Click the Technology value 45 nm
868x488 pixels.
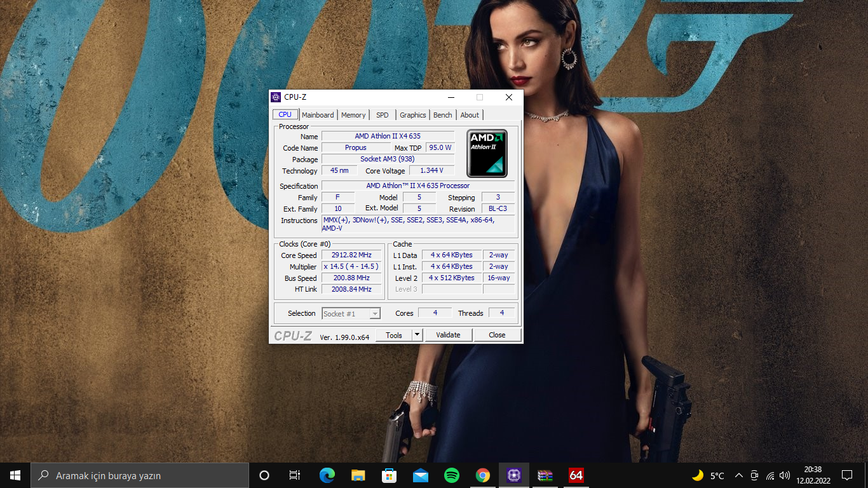pyautogui.click(x=339, y=170)
